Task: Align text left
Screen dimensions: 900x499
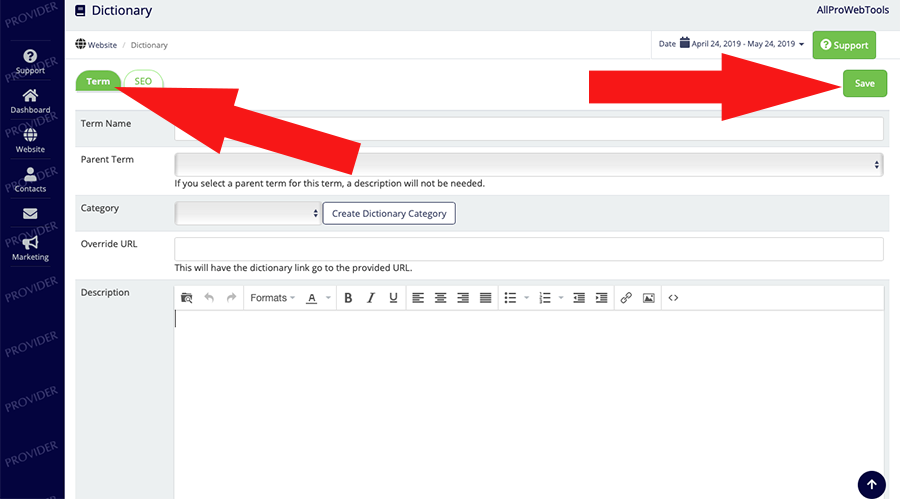Action: [x=418, y=297]
